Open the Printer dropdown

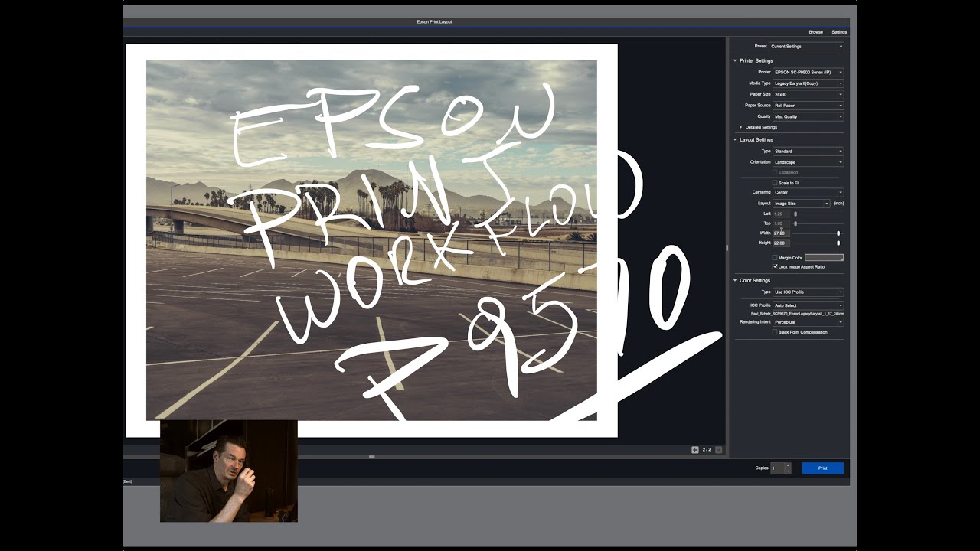coord(808,72)
